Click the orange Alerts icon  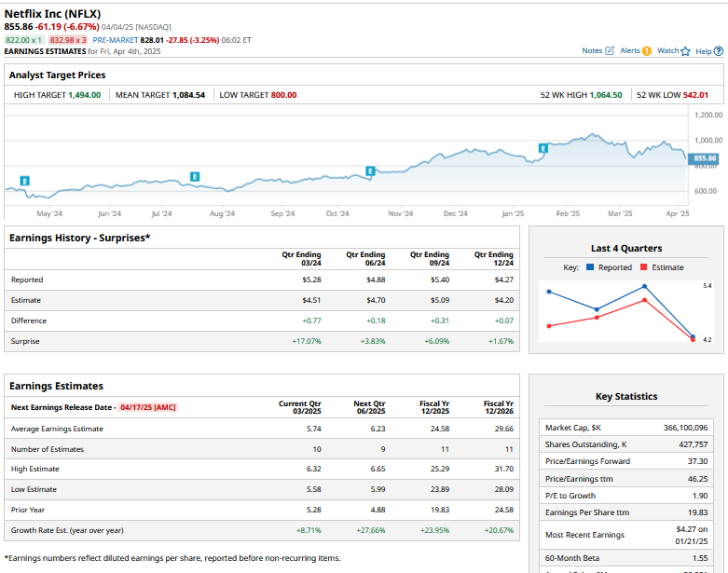[647, 50]
